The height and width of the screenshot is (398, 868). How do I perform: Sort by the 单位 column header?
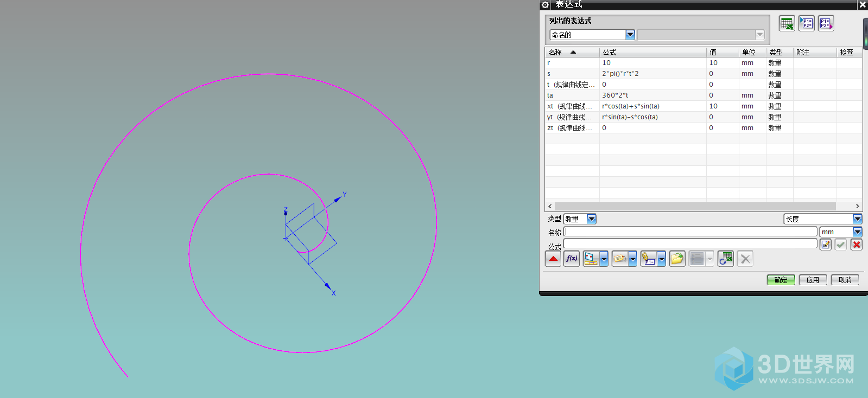[x=752, y=52]
